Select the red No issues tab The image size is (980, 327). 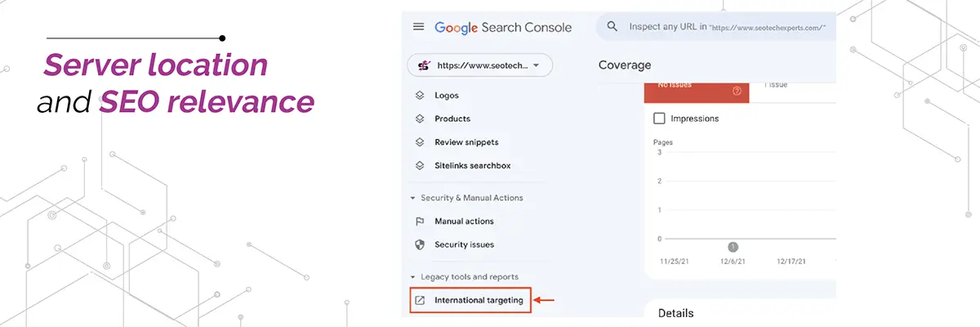point(697,92)
